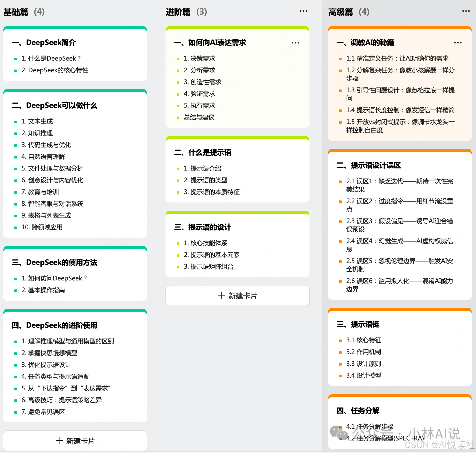Select the 进阶篇 column heading
476x453 pixels.
pos(178,12)
